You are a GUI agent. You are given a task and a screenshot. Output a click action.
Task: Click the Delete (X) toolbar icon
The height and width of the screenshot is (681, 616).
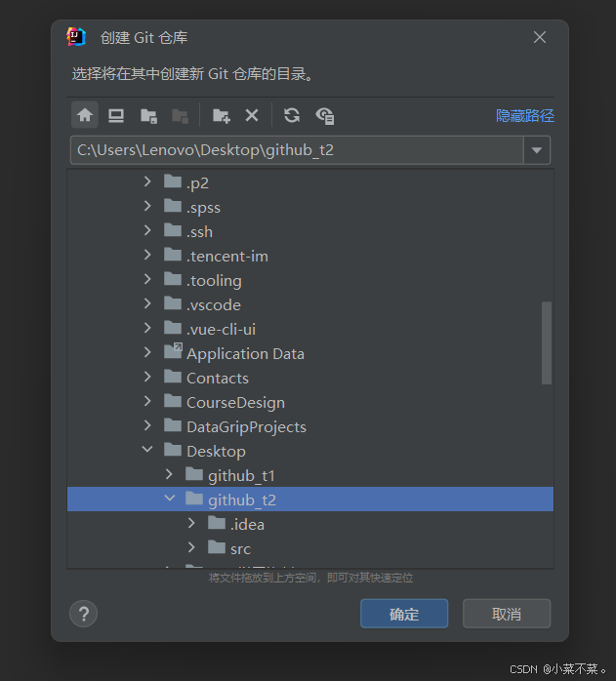252,115
